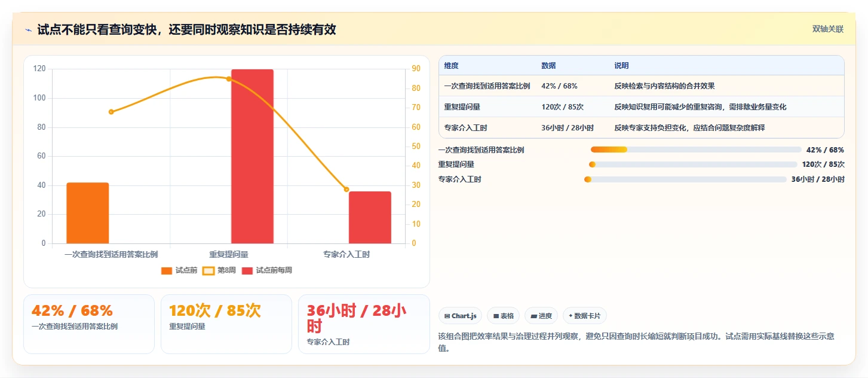This screenshot has height=378, width=868.
Task: Toggle the 试点前 orange legend item
Action: (x=179, y=270)
